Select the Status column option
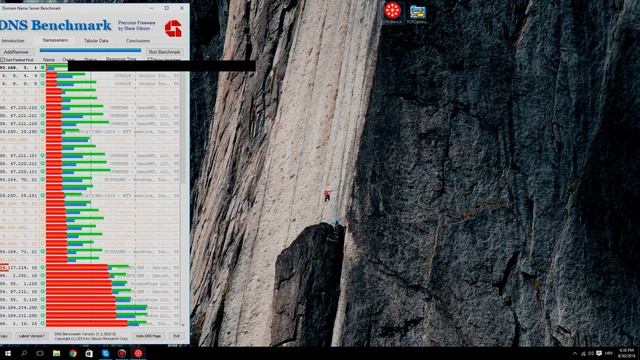Screen dimensions: 640x360 [90, 60]
